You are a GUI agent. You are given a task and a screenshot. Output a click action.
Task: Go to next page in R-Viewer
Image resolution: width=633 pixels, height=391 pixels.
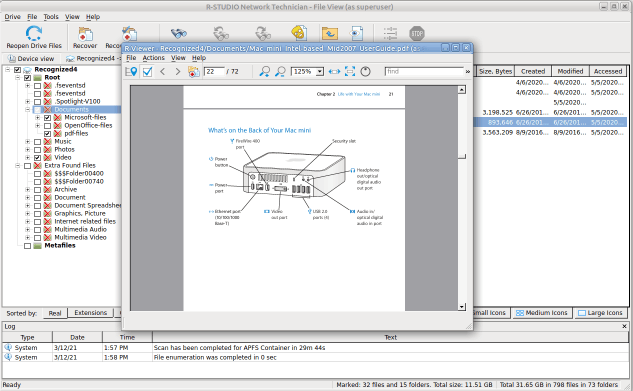tap(178, 71)
